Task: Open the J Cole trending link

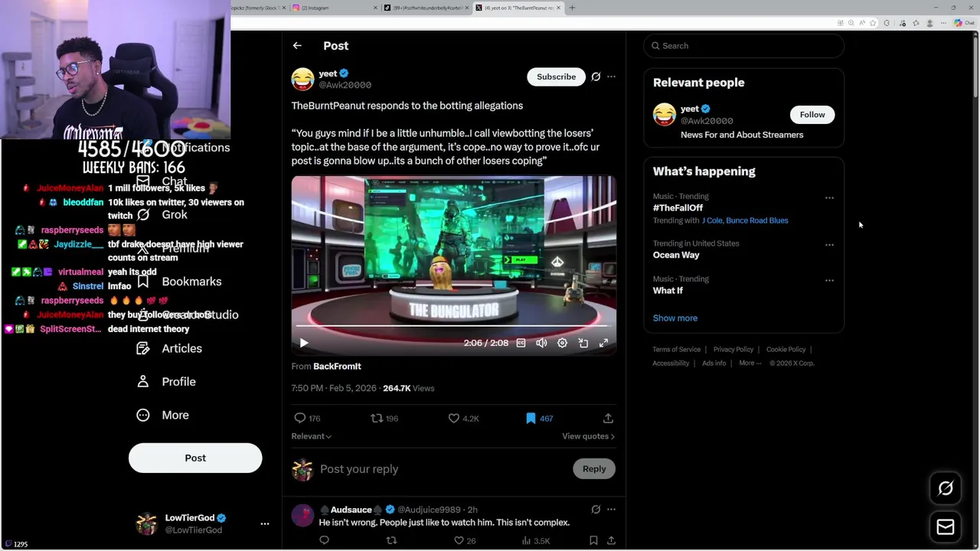Action: 712,220
